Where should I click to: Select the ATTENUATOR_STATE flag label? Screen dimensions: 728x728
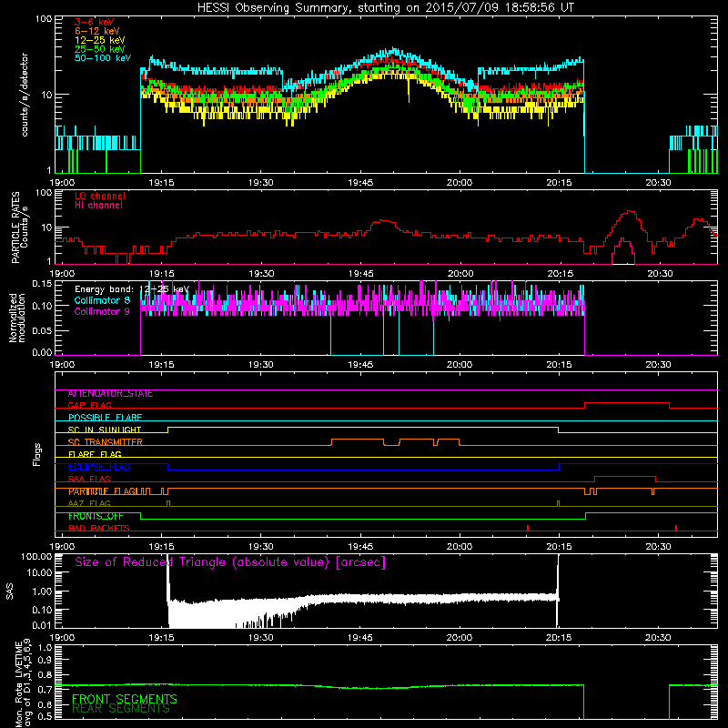110,394
